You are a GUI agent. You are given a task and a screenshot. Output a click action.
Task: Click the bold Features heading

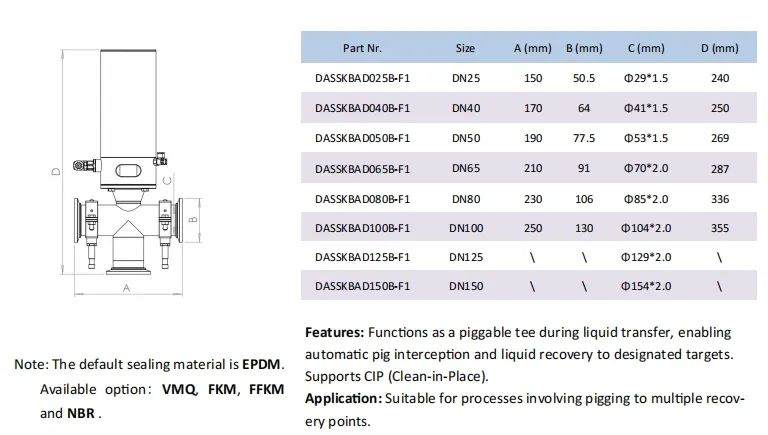(x=335, y=332)
